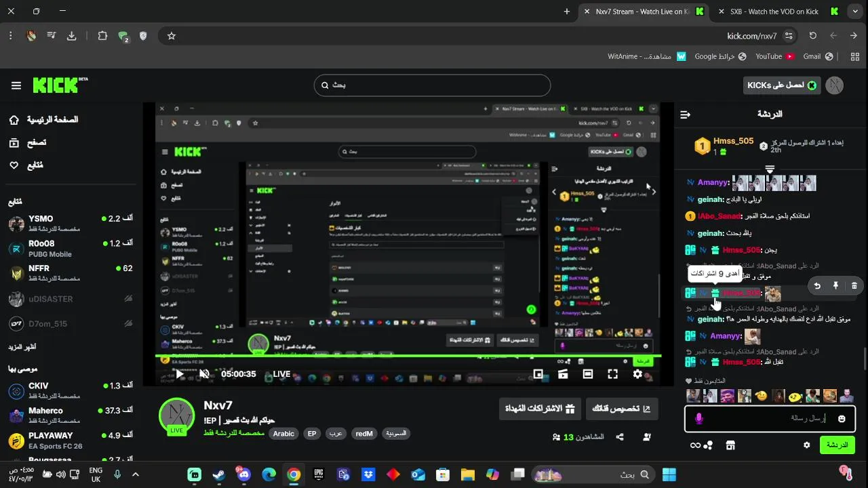Open the emoji picker in chat input
The image size is (868, 488).
(842, 419)
